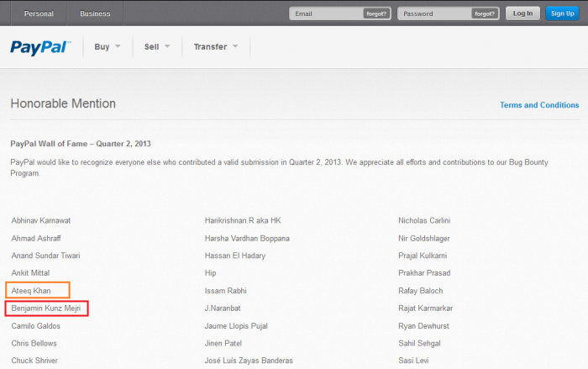Click the Sign Up button
This screenshot has height=369, width=588.
coord(562,13)
